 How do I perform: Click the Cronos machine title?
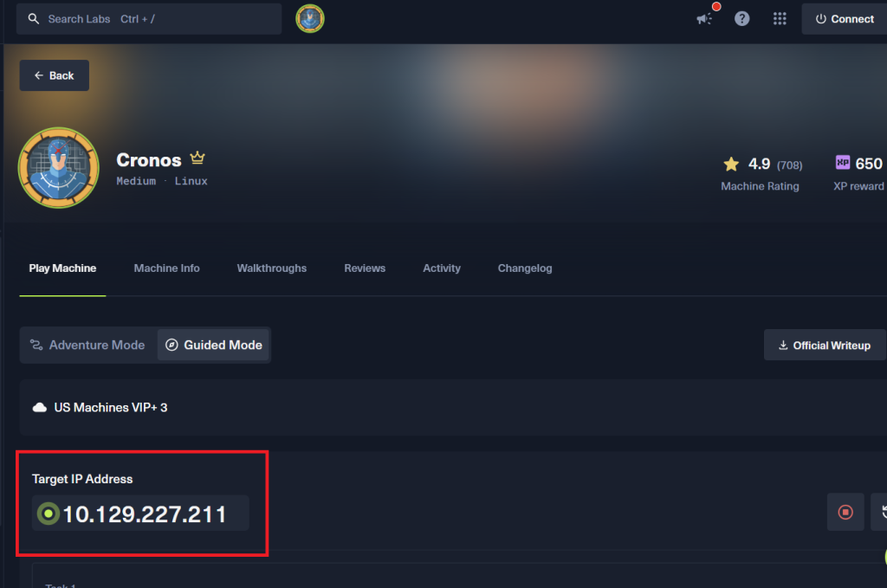pyautogui.click(x=149, y=160)
